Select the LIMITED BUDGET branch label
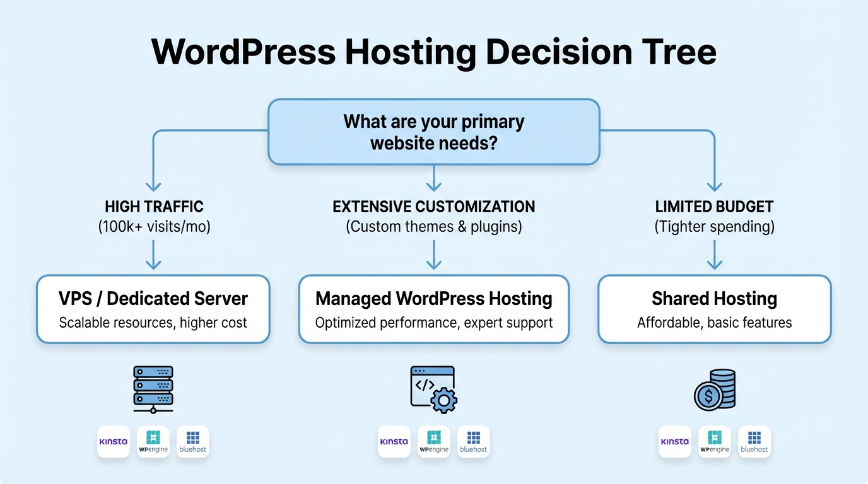Image resolution: width=868 pixels, height=484 pixels. [x=714, y=206]
